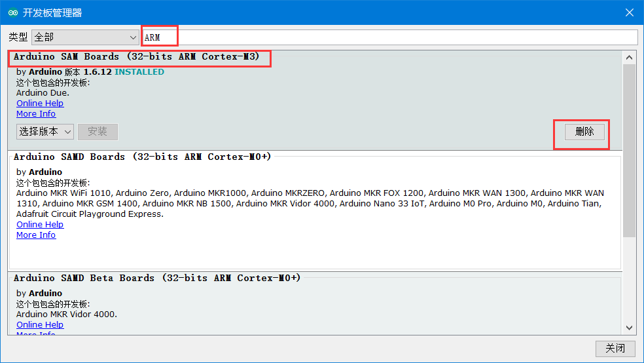Open More Info link for SAMD Boards
Viewport: 644px width, 363px height.
[x=36, y=235]
